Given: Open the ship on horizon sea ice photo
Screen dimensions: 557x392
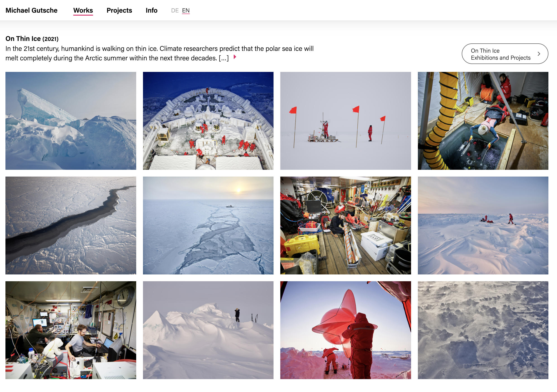Looking at the screenshot, I should (x=208, y=225).
